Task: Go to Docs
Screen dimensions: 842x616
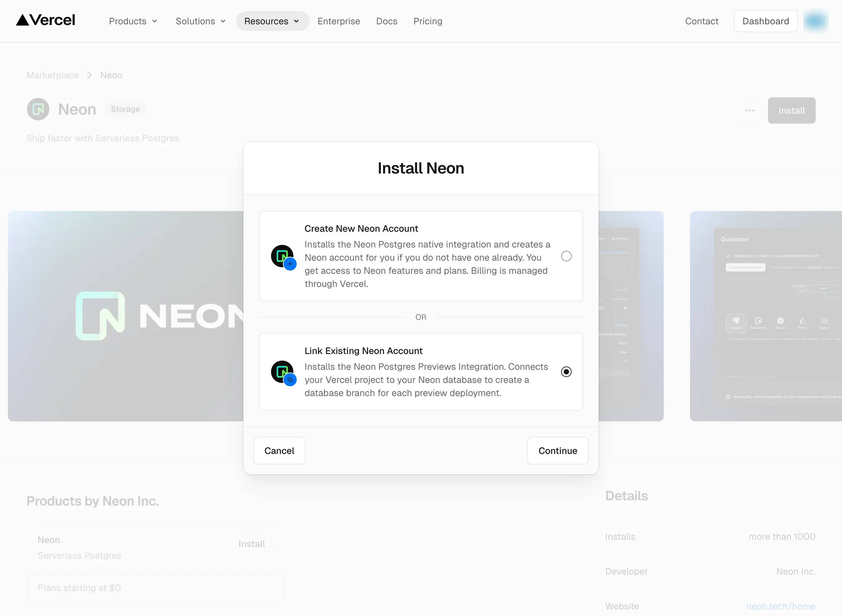Action: click(386, 21)
